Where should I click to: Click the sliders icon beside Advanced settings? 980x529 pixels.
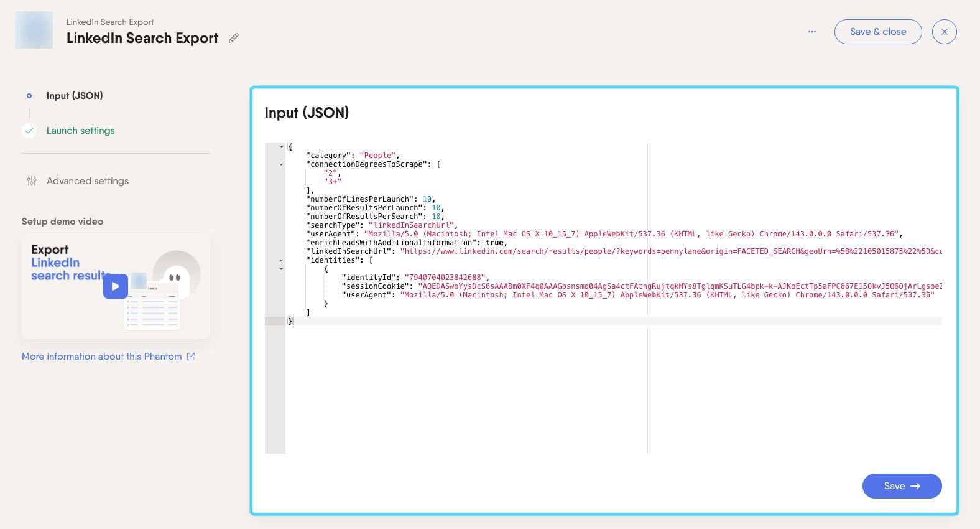pyautogui.click(x=32, y=181)
